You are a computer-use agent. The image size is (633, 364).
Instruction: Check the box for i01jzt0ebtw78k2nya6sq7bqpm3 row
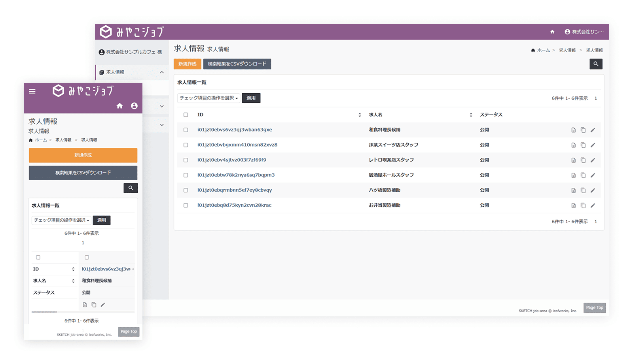tap(186, 175)
